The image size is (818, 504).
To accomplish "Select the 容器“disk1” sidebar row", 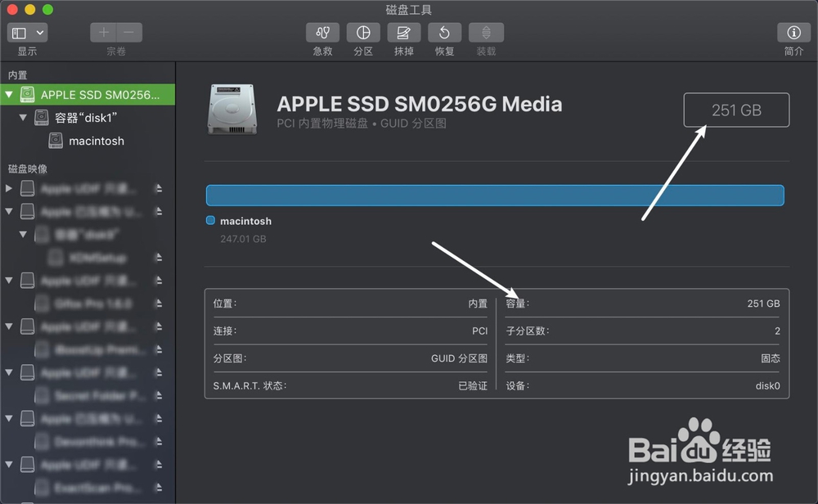I will pyautogui.click(x=88, y=118).
